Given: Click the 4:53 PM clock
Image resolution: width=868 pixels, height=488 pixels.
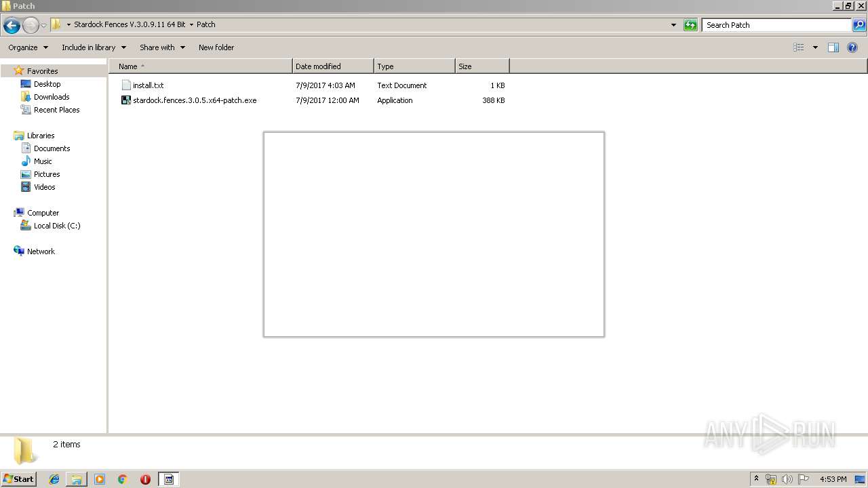Looking at the screenshot, I should pos(833,479).
